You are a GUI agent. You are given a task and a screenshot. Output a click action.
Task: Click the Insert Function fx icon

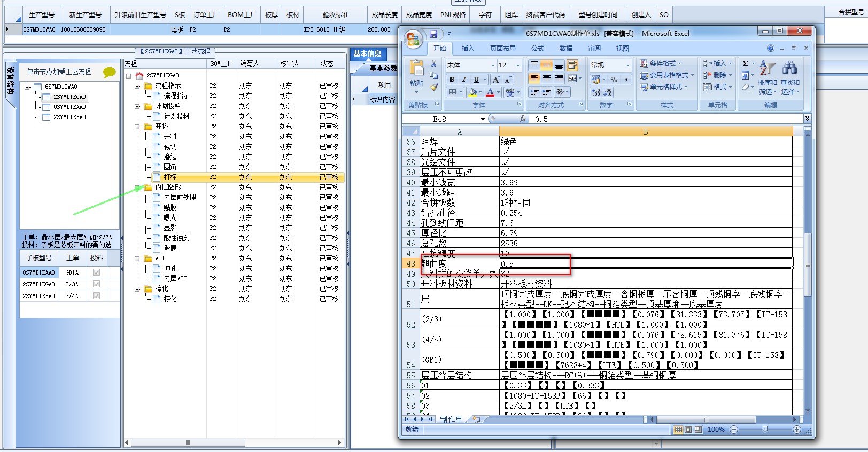coord(523,119)
